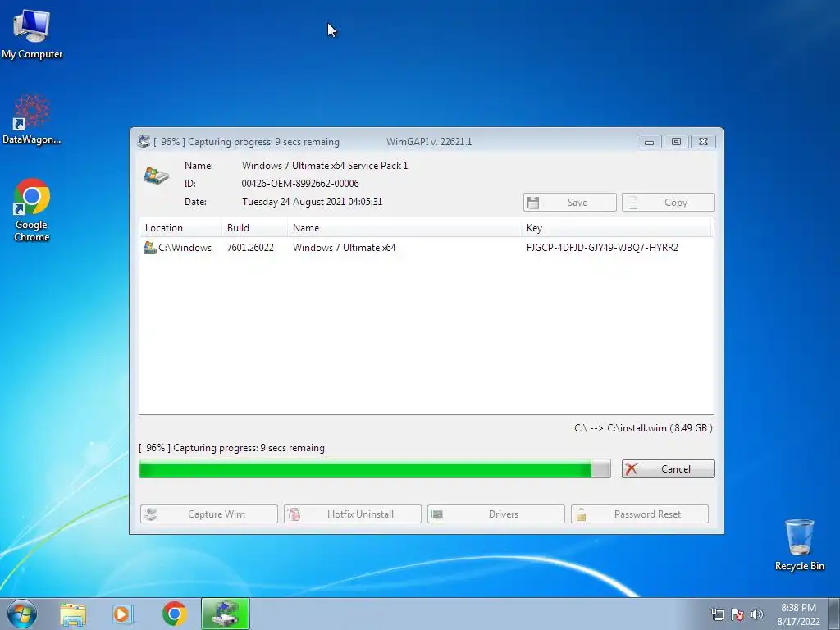Open Chrome from the taskbar
The image size is (840, 630).
pos(175,614)
